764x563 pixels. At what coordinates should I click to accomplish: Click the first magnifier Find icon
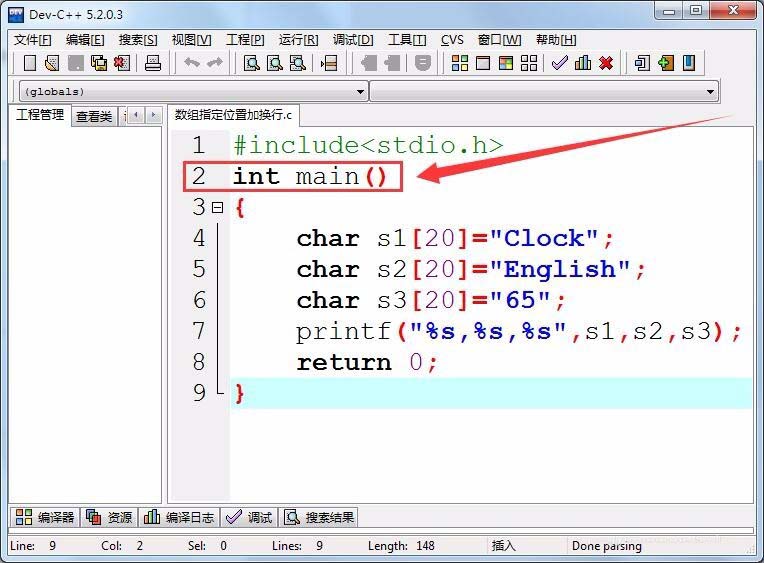[x=251, y=63]
